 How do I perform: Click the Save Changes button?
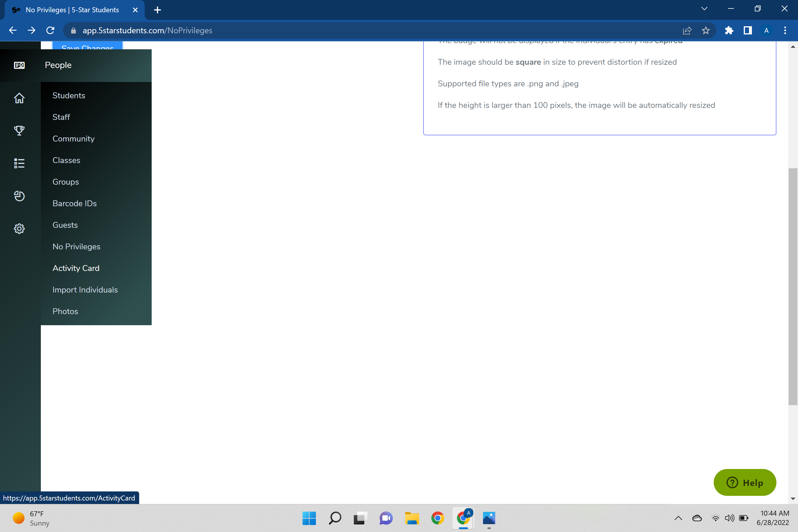87,46
